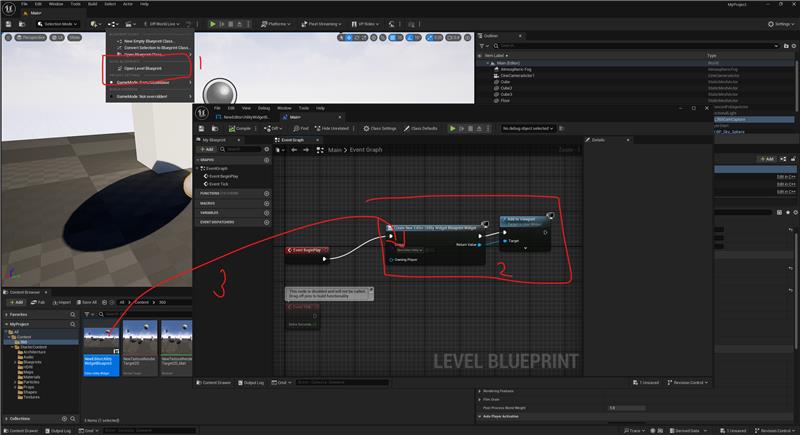Click Play button in Blueprint editor toolbar
800x435 pixels.
click(452, 129)
